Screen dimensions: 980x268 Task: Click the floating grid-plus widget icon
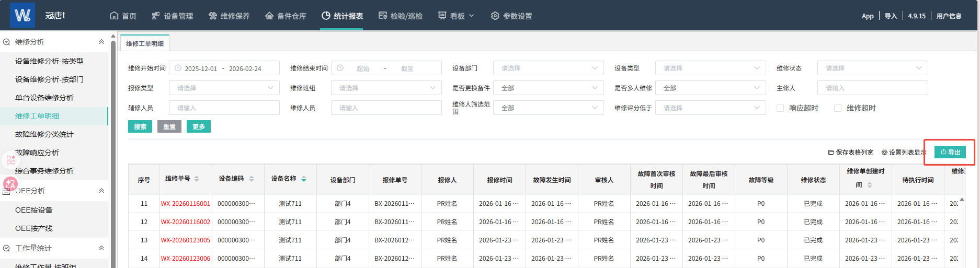(11, 160)
